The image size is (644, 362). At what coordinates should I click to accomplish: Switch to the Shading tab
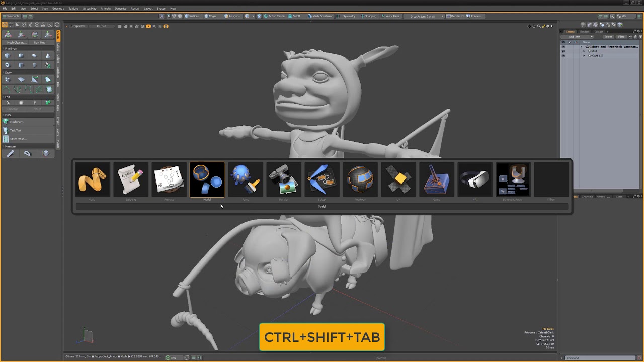point(585,32)
